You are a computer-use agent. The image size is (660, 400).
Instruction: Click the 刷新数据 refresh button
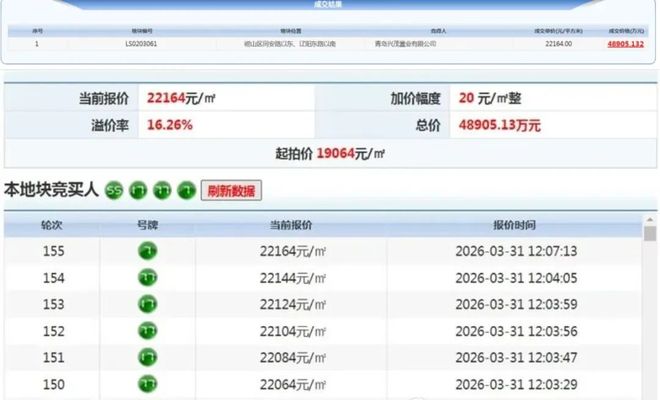[x=231, y=190]
